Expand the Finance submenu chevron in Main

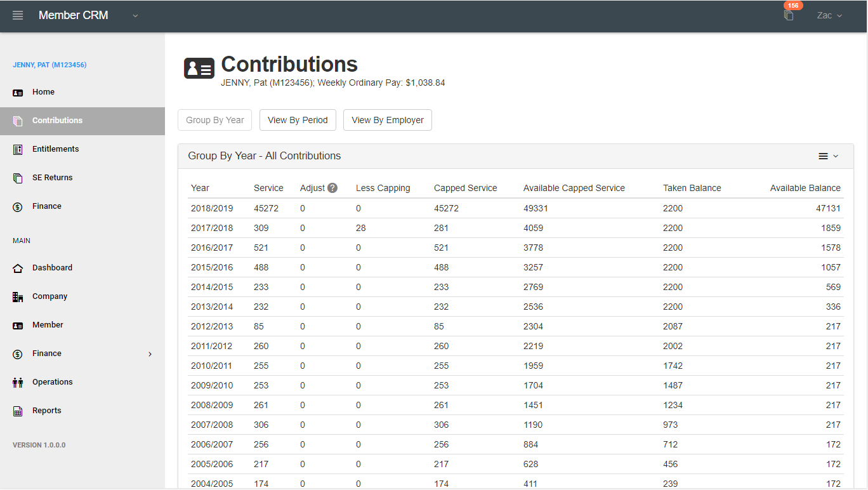pos(150,354)
